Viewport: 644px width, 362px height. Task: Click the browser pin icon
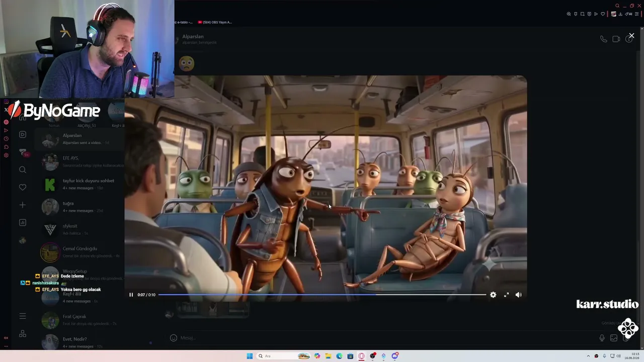[x=576, y=14]
